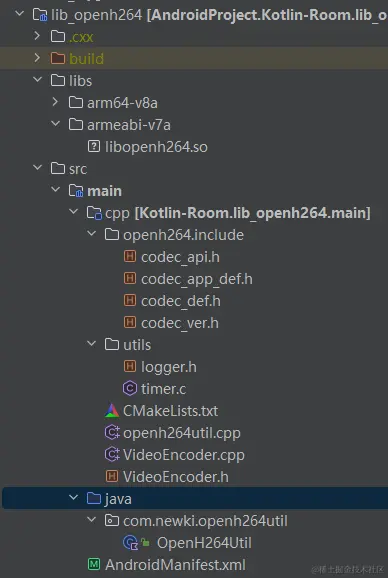This screenshot has width=388, height=578.
Task: Select the com.newki.openh264util package
Action: point(205,521)
